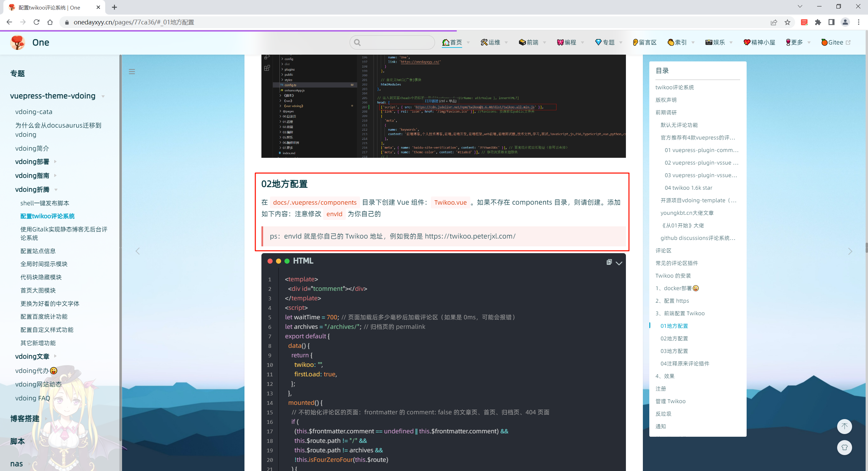Click the red extension icon in toolbar
The height and width of the screenshot is (471, 868).
point(804,22)
